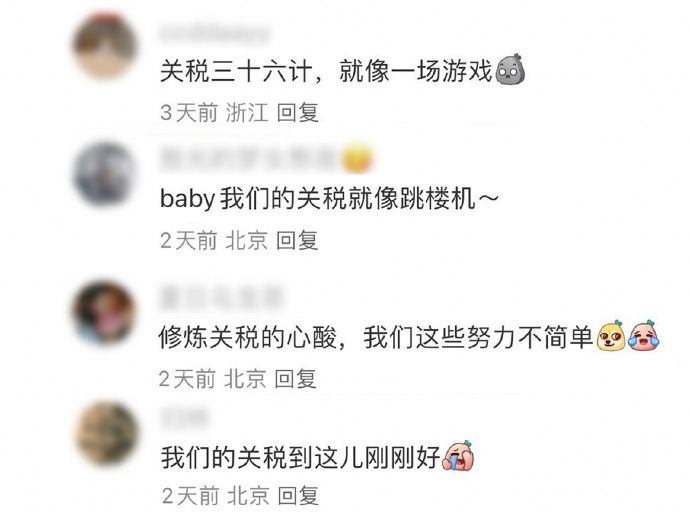
Task: Open avatar beside the baby 跳楼机 comment
Action: pos(105,175)
